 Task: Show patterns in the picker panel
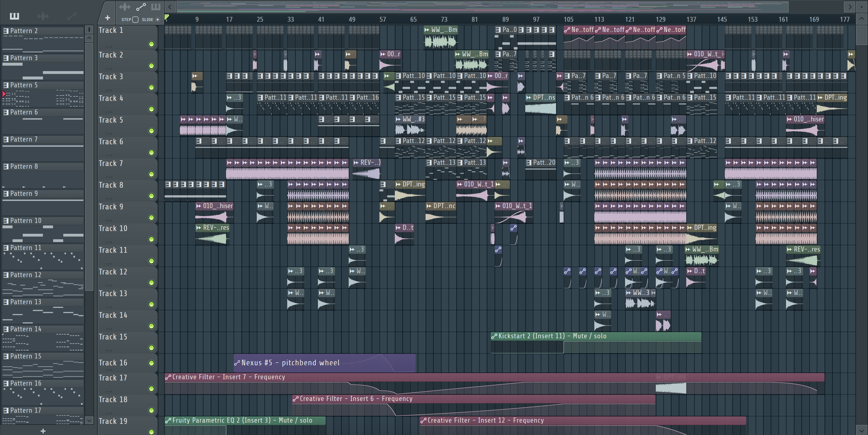coord(14,16)
